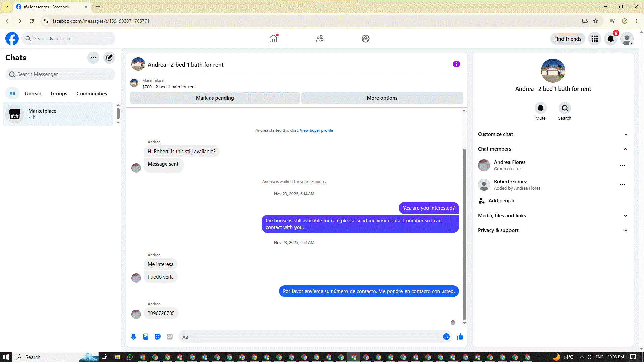Search in conversation magnifier icon
The height and width of the screenshot is (362, 644).
(x=565, y=108)
